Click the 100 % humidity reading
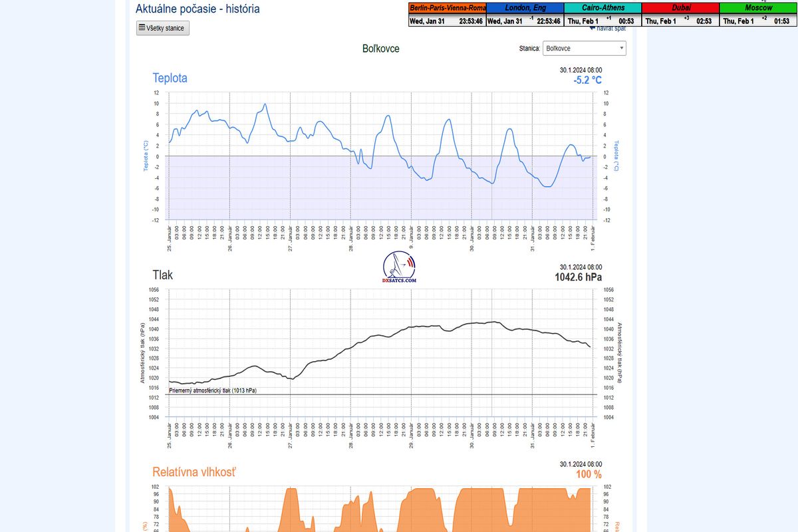 [x=588, y=474]
